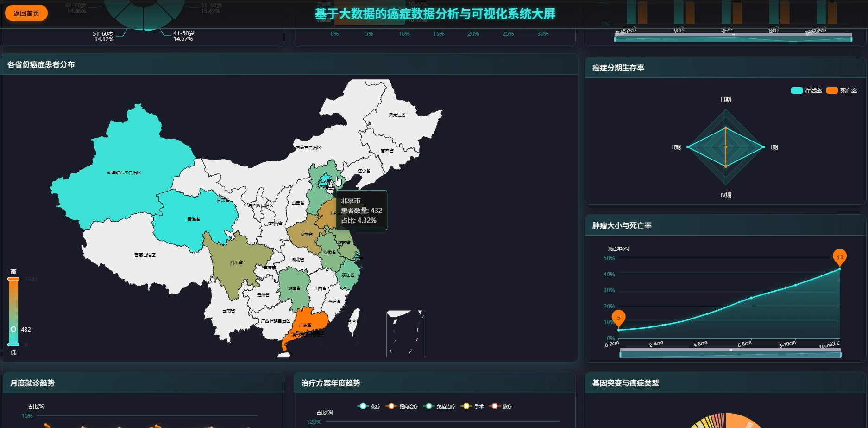Click the 返回首页 button
Viewport: 868px width, 428px height.
tap(26, 13)
